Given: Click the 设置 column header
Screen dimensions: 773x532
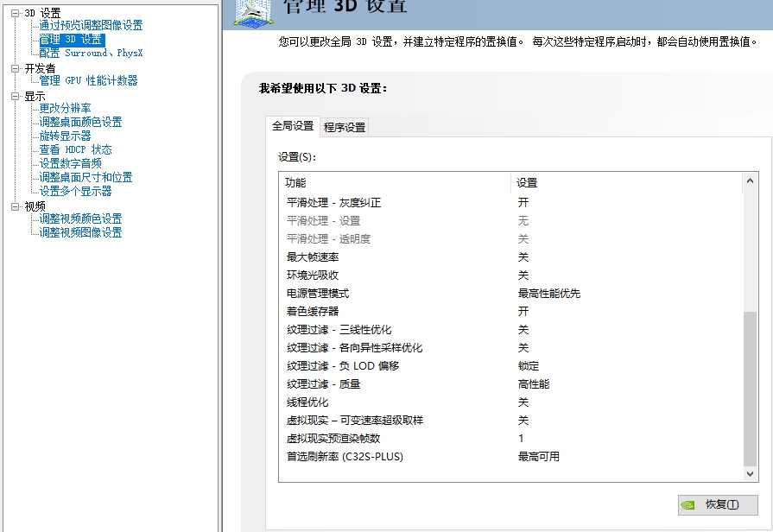Looking at the screenshot, I should coord(626,183).
